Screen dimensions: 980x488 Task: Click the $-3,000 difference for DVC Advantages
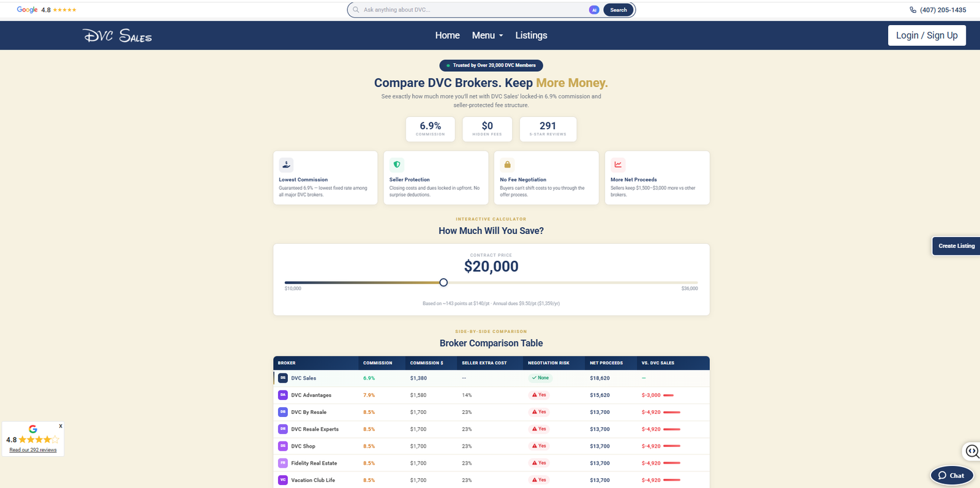pos(651,396)
